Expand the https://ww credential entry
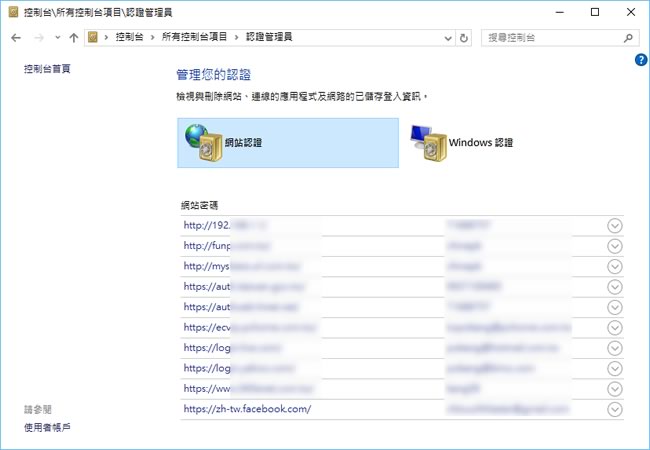This screenshot has width=650, height=450. coord(615,389)
